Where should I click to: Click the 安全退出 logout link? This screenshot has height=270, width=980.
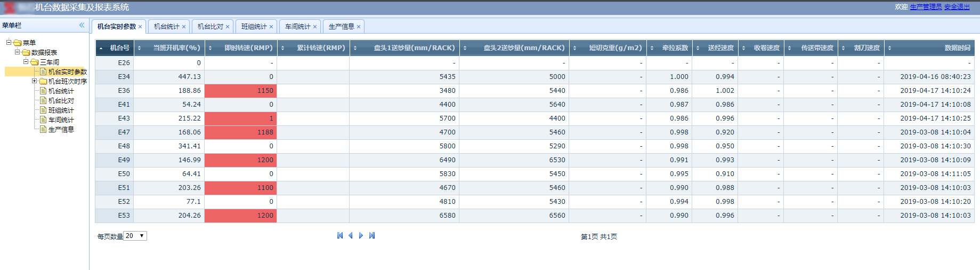coord(957,7)
